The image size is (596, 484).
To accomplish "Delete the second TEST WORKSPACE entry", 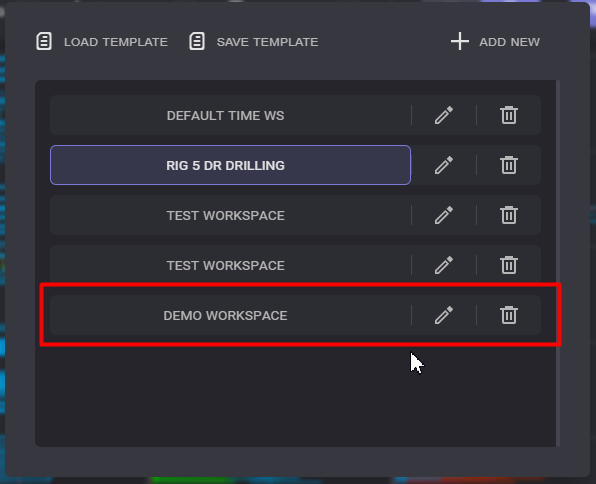I will (x=509, y=265).
